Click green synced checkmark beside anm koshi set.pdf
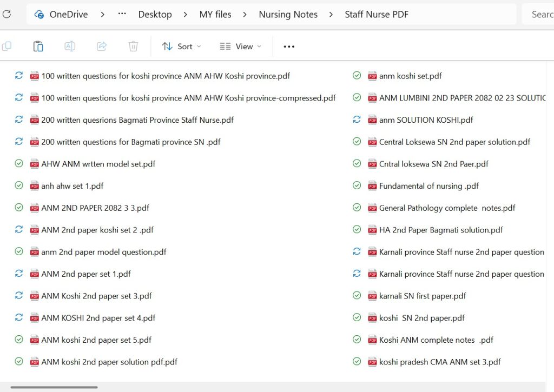 357,76
